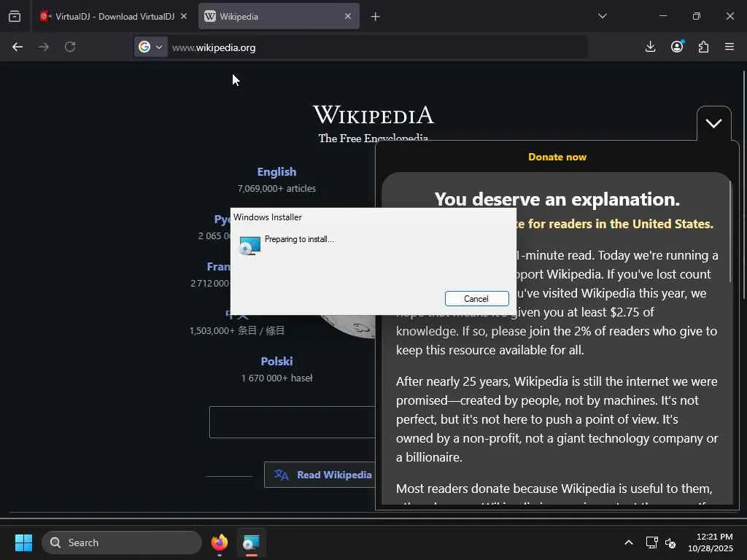Viewport: 747px width, 560px height.
Task: Close the VirtualDJ tab
Action: pos(184,16)
